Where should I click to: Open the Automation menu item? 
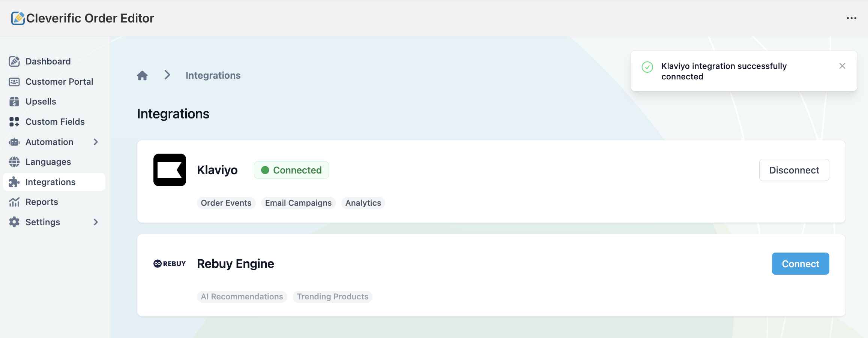[54, 142]
